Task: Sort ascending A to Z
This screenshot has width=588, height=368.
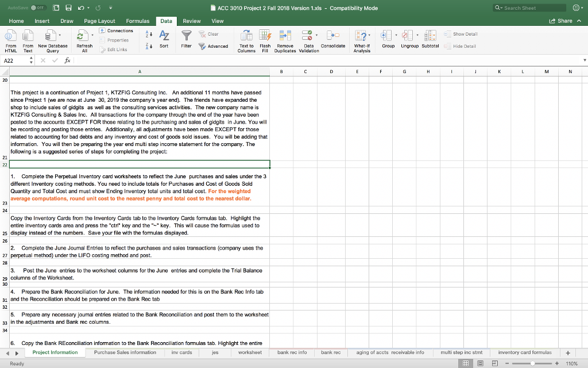Action: [x=149, y=34]
